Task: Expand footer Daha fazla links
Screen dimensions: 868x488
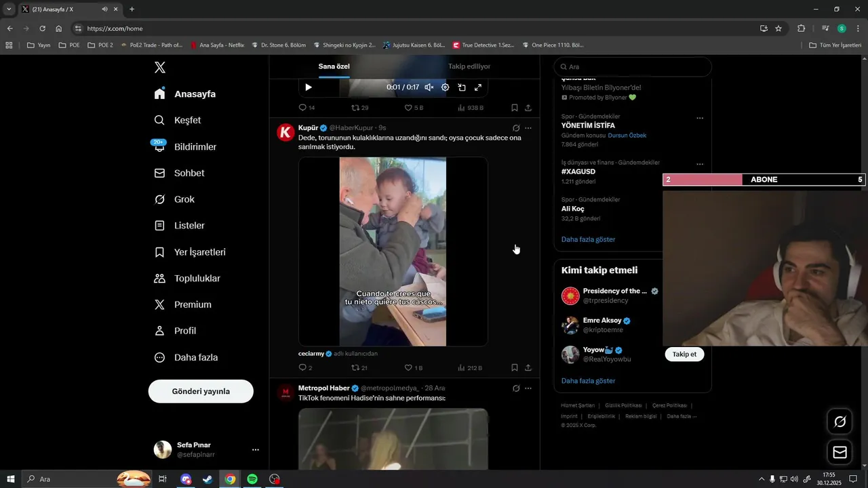Action: click(x=682, y=416)
